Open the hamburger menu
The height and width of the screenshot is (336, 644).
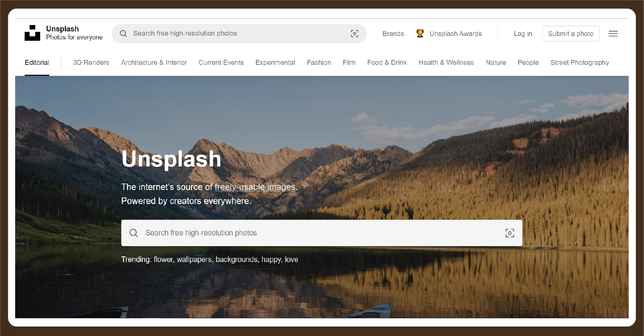(613, 33)
